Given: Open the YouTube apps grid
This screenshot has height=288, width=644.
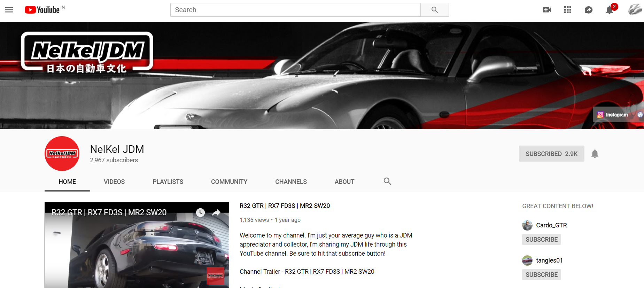Looking at the screenshot, I should pos(568,10).
